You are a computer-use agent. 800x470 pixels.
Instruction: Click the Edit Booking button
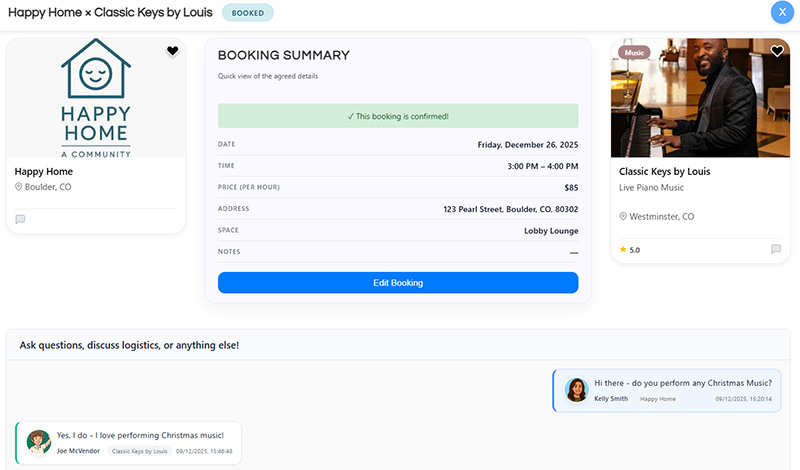(x=398, y=283)
